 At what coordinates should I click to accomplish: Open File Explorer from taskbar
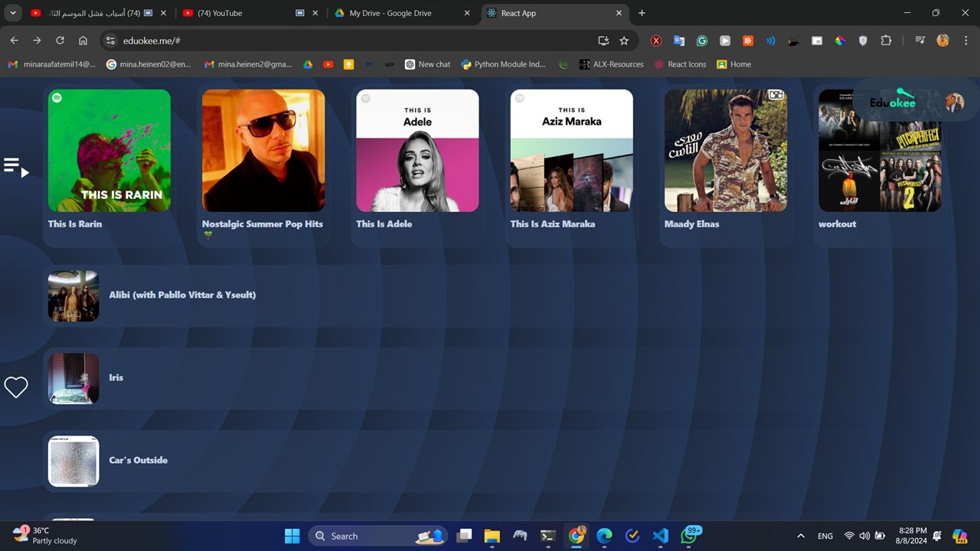[x=492, y=536]
